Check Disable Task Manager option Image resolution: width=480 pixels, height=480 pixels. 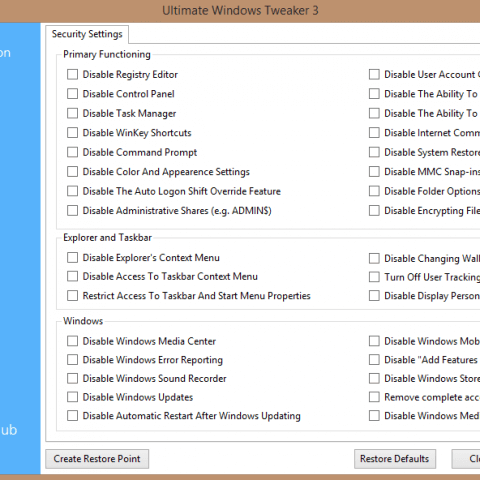pyautogui.click(x=72, y=113)
